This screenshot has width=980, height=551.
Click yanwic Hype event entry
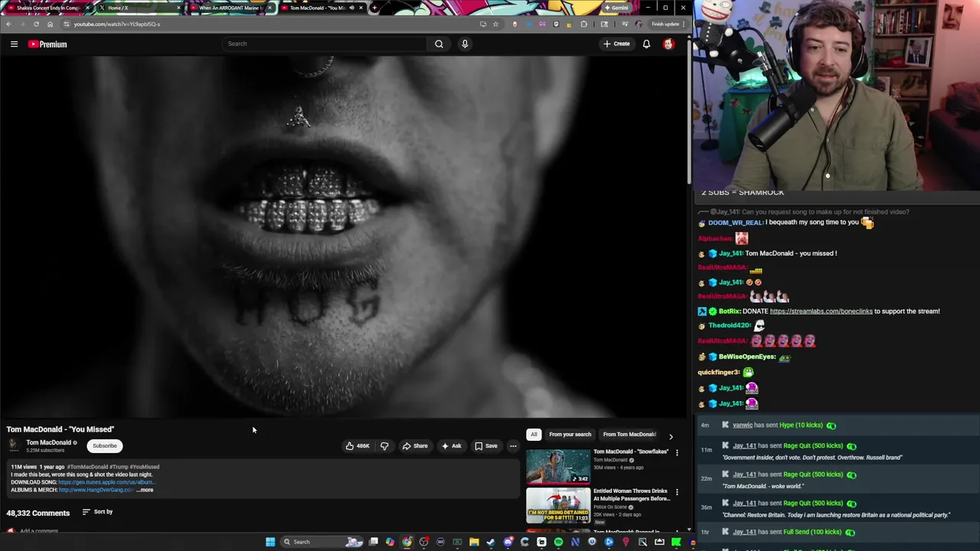coord(838,425)
